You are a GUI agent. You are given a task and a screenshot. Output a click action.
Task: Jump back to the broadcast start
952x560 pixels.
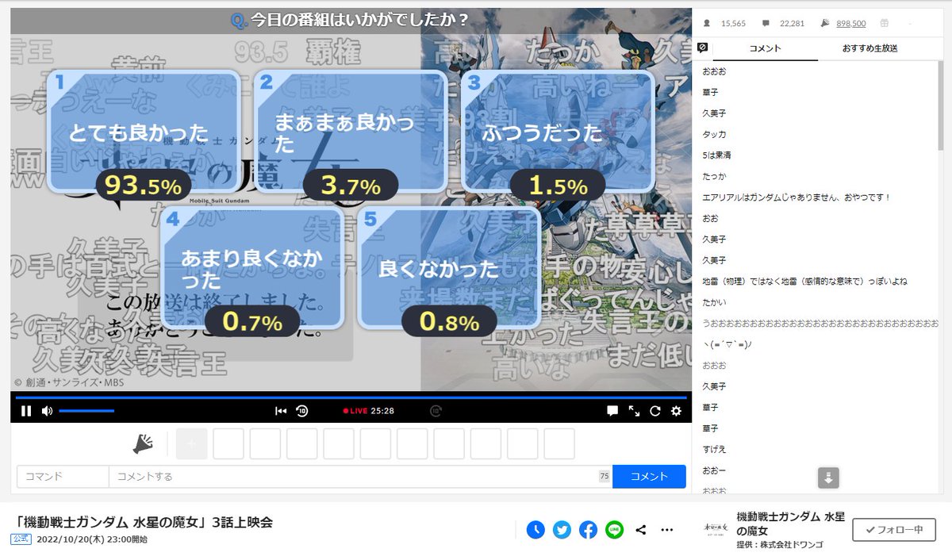(x=281, y=411)
